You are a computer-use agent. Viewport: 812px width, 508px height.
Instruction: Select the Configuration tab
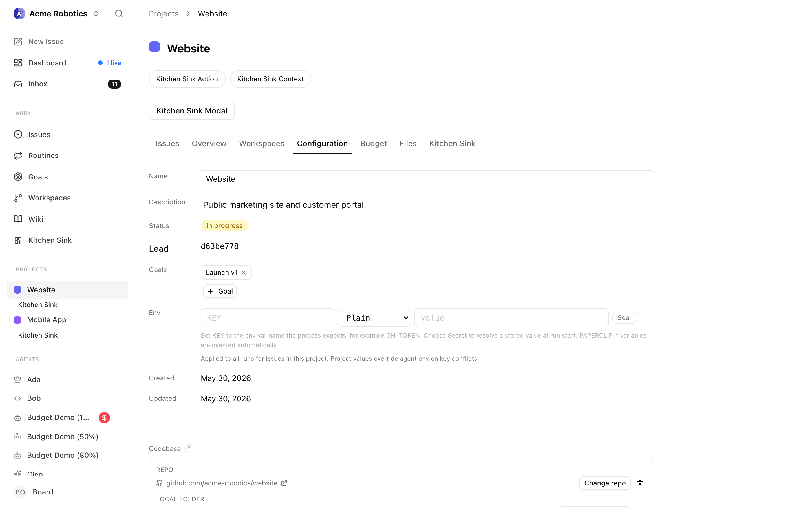pyautogui.click(x=322, y=143)
